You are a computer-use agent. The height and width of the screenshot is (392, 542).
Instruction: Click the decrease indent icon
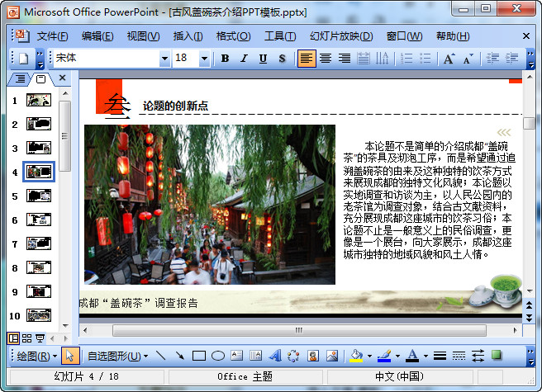coord(492,59)
